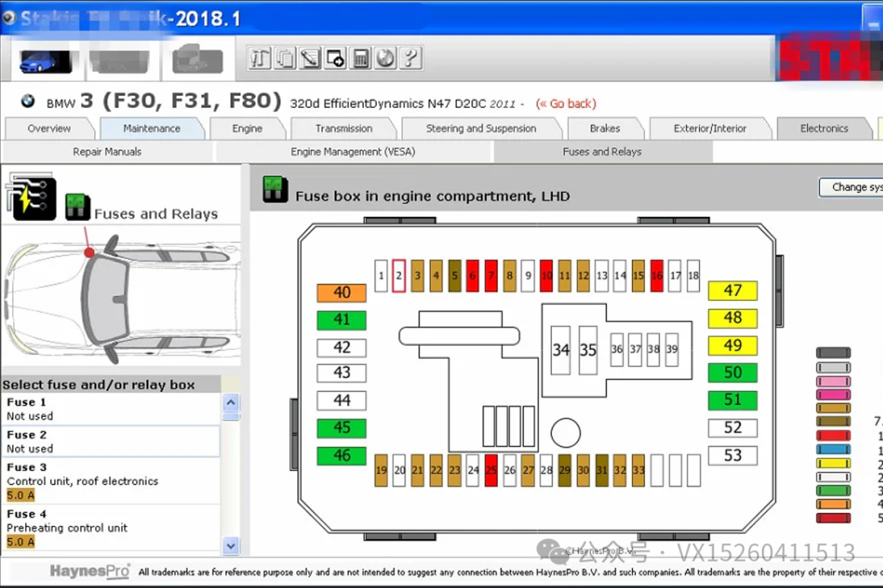
Task: Click the fuse list scroll up arrow
Action: (x=231, y=402)
